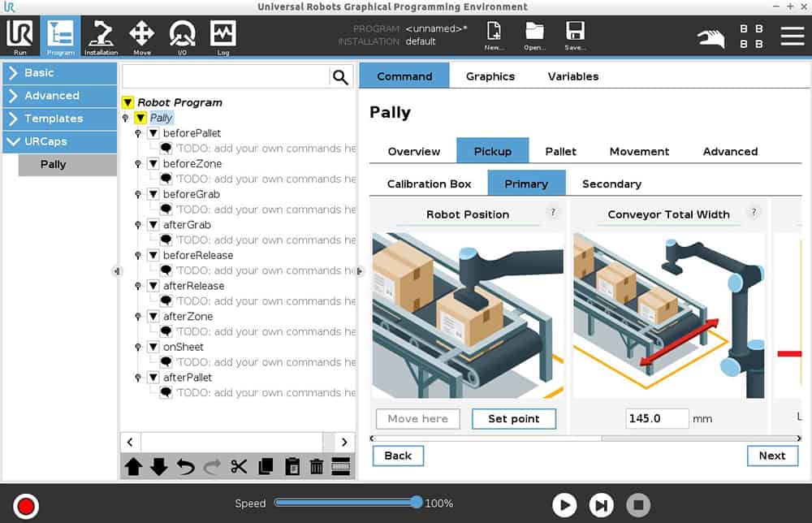The width and height of the screenshot is (812, 523).
Task: Cut node with the scissors icon
Action: coord(239,466)
